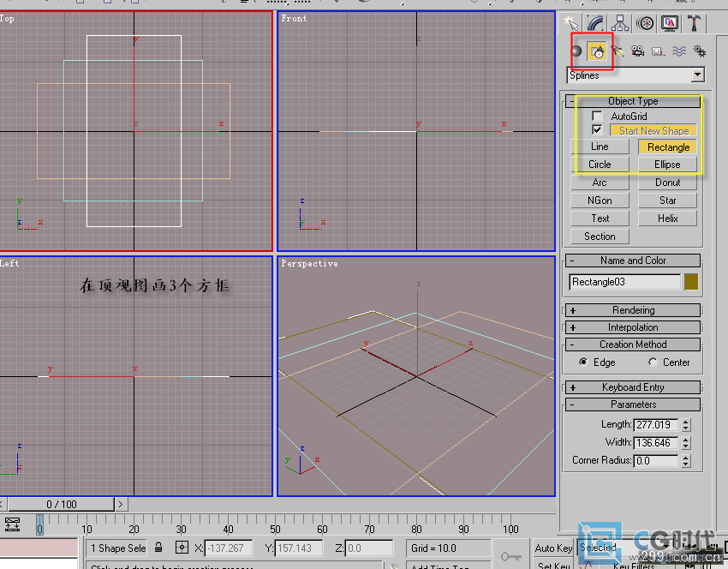
Task: Toggle the Auto Key button
Action: [x=553, y=548]
